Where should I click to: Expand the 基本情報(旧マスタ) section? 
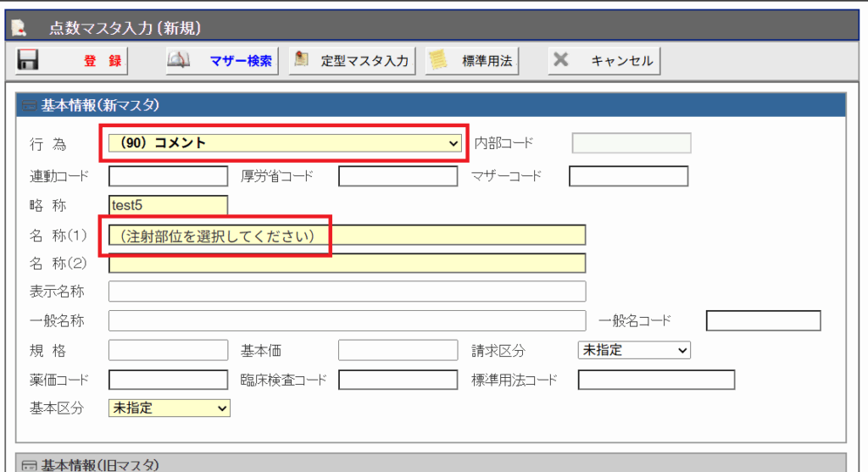[x=30, y=465]
